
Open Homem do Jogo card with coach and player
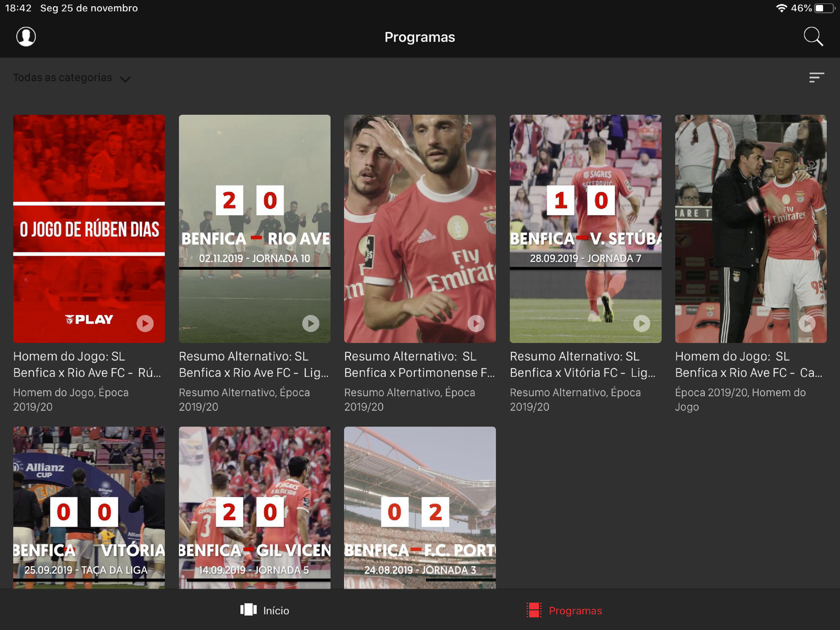tap(751, 229)
